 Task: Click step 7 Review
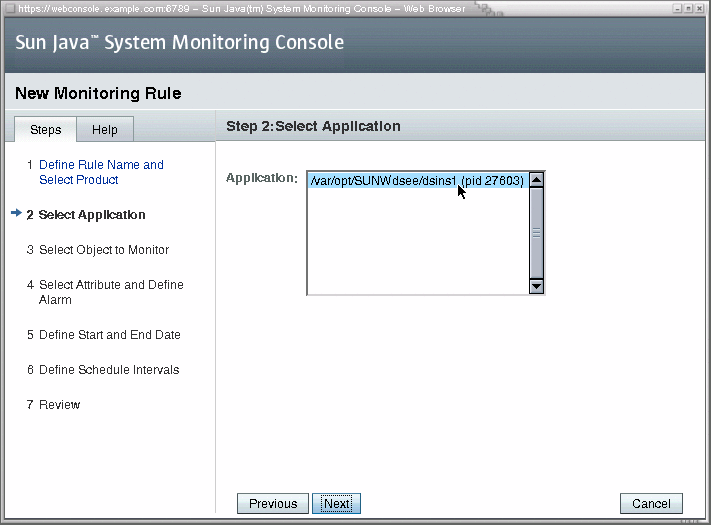pyautogui.click(x=59, y=404)
